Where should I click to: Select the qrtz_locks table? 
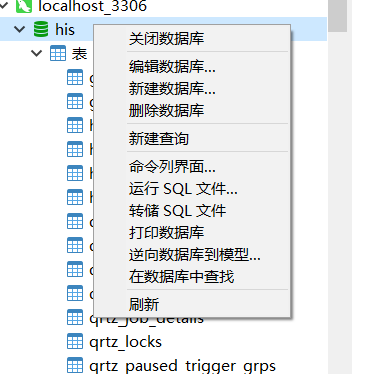pos(126,342)
